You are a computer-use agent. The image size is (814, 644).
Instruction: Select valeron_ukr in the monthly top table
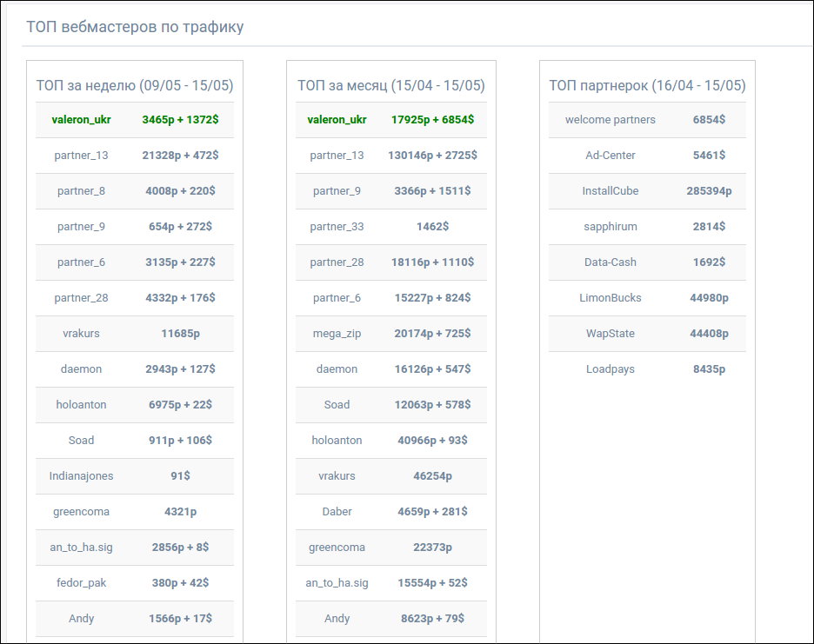337,120
